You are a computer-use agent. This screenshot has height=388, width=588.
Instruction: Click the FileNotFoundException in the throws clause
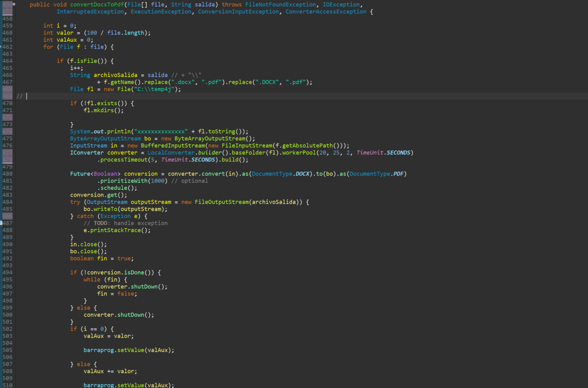[280, 4]
